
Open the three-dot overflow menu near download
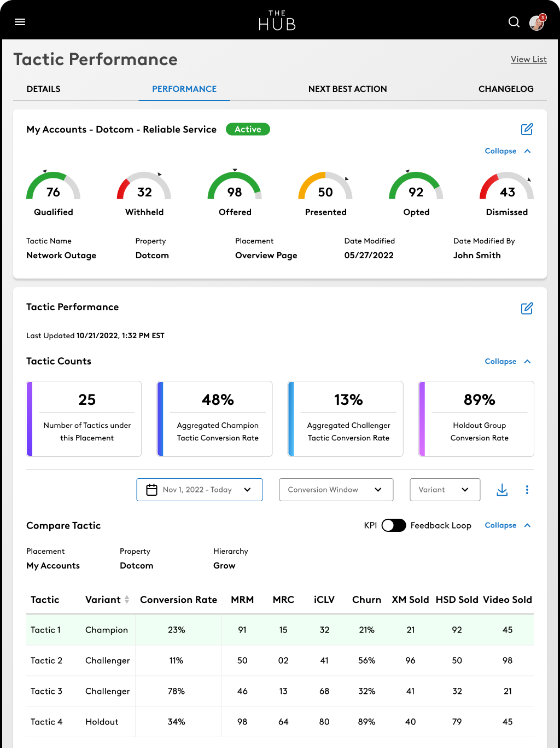tap(527, 490)
